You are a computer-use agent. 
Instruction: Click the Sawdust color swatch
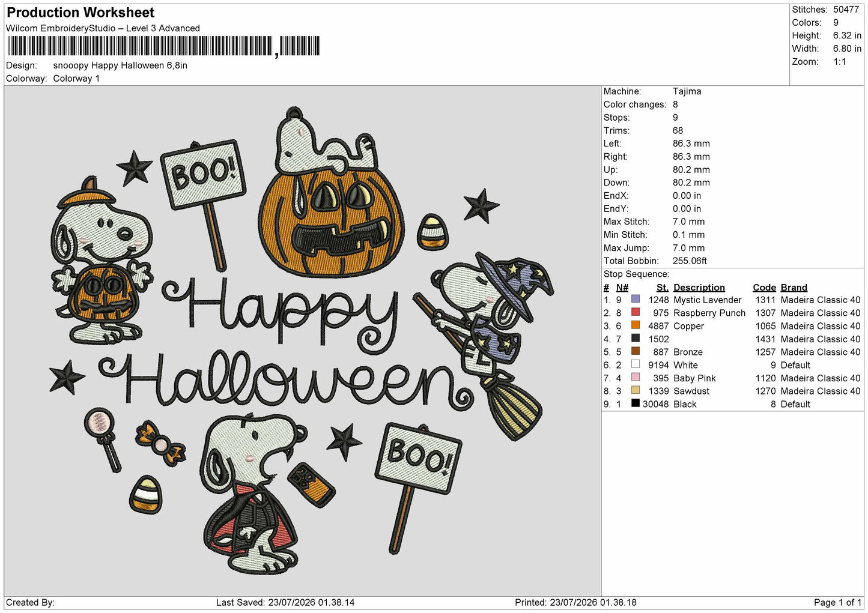click(x=636, y=390)
